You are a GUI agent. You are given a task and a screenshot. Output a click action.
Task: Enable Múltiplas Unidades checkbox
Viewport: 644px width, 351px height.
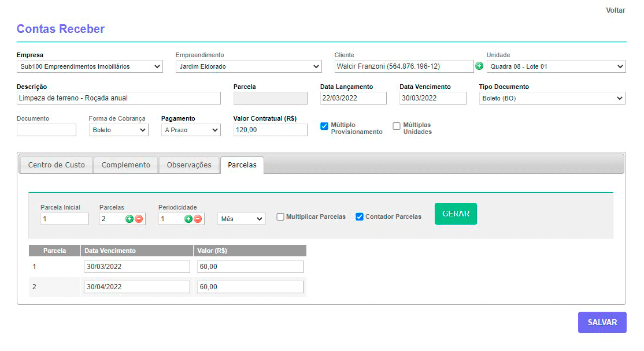397,126
